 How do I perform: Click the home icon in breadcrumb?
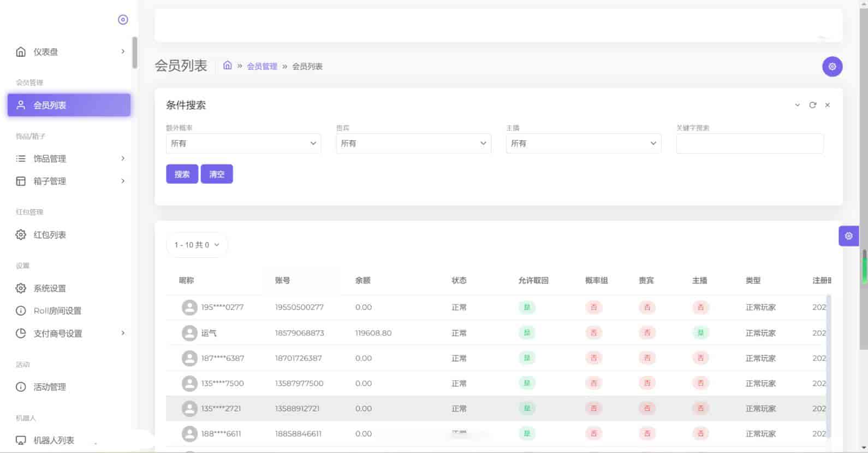click(228, 66)
